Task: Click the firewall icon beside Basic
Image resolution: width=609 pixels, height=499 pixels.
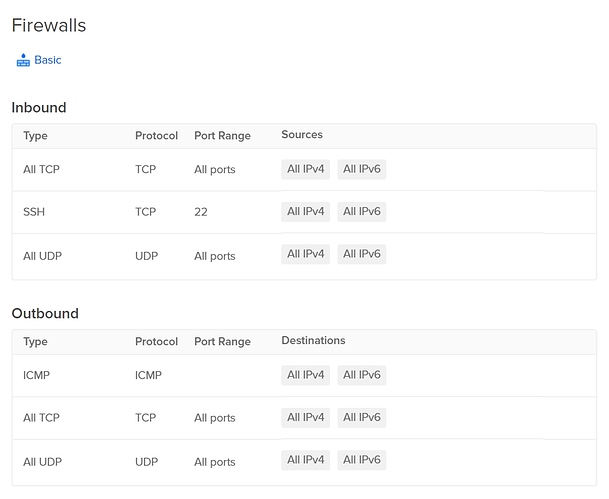Action: click(23, 61)
